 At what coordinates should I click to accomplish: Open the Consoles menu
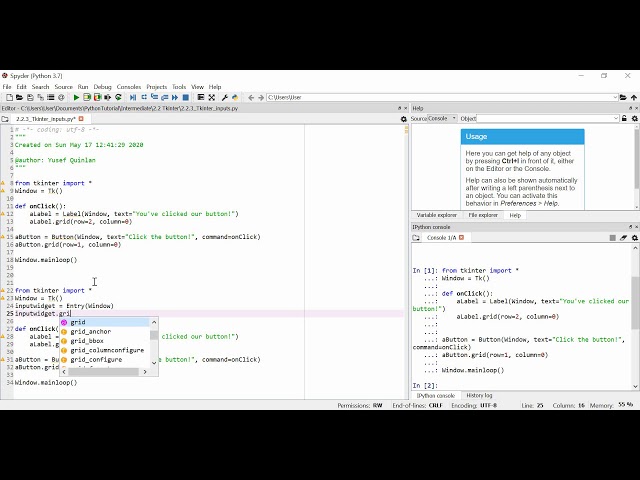tap(129, 87)
